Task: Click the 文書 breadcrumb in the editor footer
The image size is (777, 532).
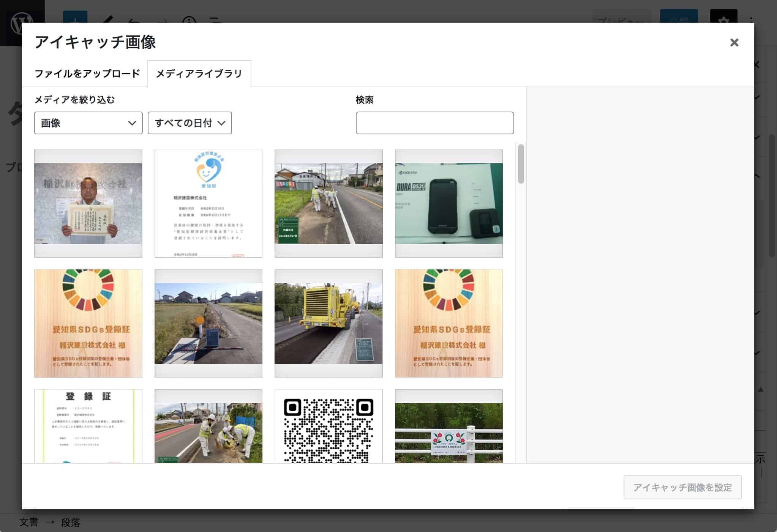Action: (x=29, y=523)
